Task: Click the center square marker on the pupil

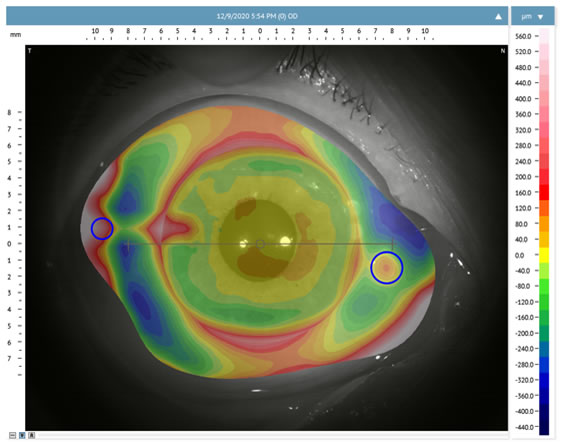Action: (x=260, y=244)
